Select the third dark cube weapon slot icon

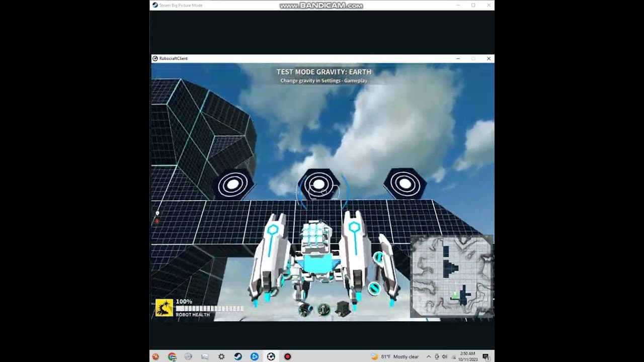click(x=343, y=309)
